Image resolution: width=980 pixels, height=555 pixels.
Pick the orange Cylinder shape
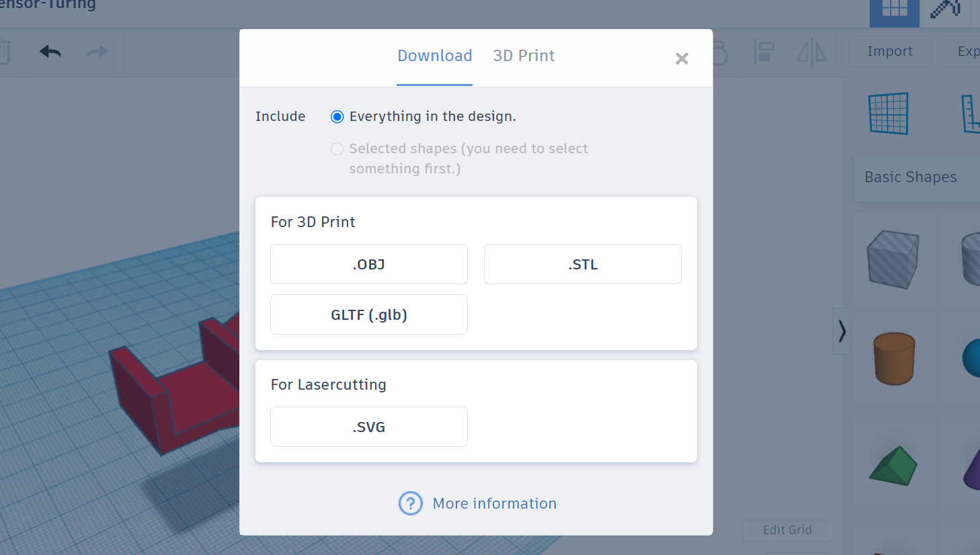click(895, 358)
